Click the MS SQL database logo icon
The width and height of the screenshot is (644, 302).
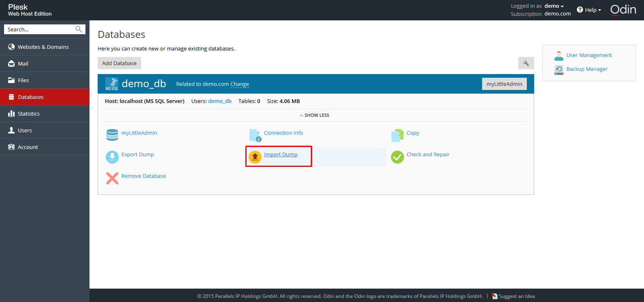click(x=112, y=84)
